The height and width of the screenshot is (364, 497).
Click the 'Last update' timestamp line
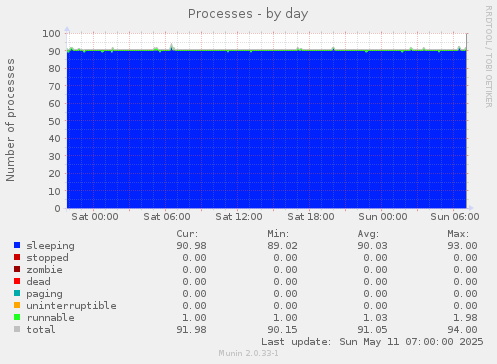[372, 342]
